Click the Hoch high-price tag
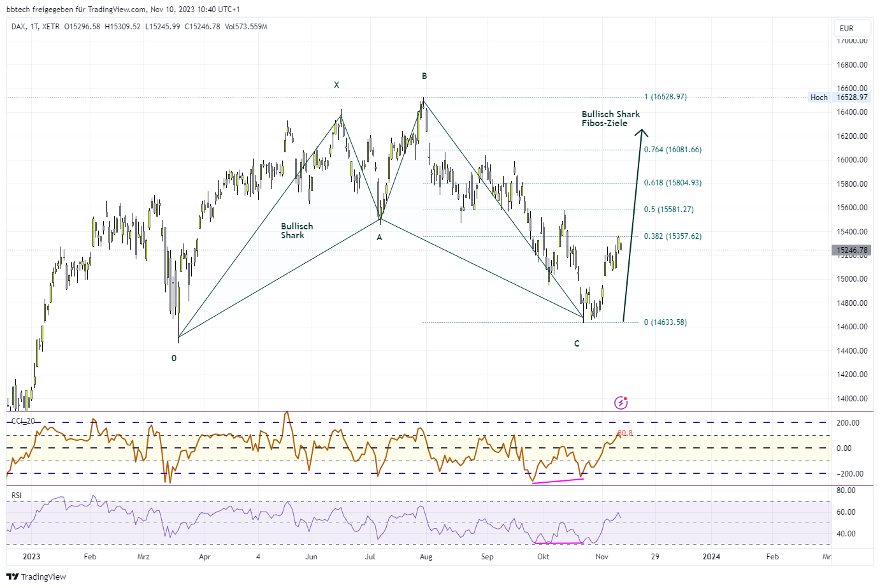The height and width of the screenshot is (588, 880). [819, 97]
